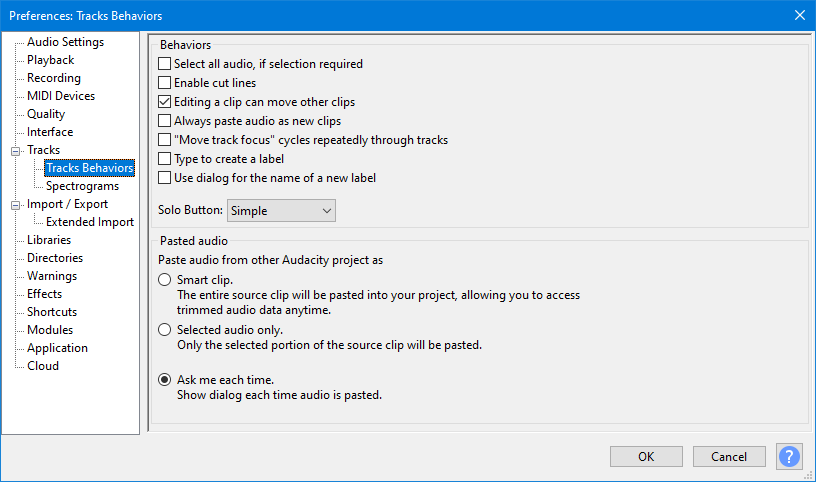816x482 pixels.
Task: Close the Preferences dialog with X
Action: pyautogui.click(x=800, y=15)
